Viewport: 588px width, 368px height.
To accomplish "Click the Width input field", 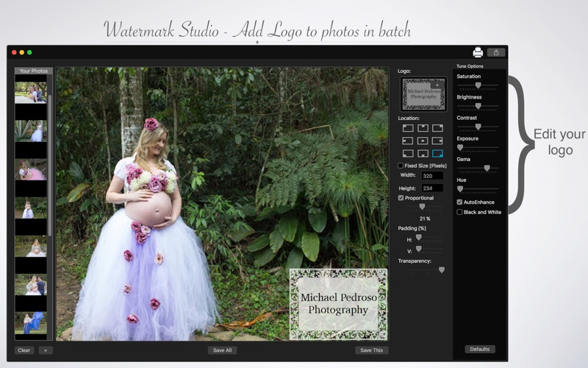I will (x=432, y=176).
